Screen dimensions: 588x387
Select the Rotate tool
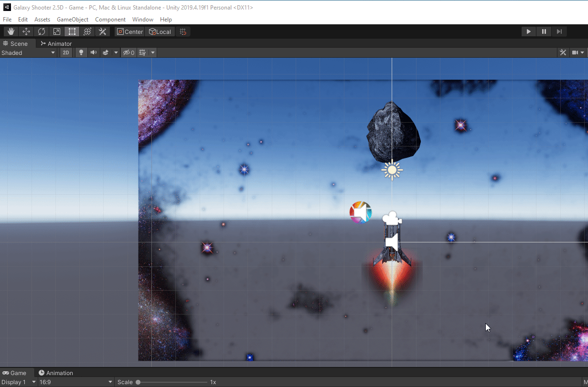click(x=42, y=31)
